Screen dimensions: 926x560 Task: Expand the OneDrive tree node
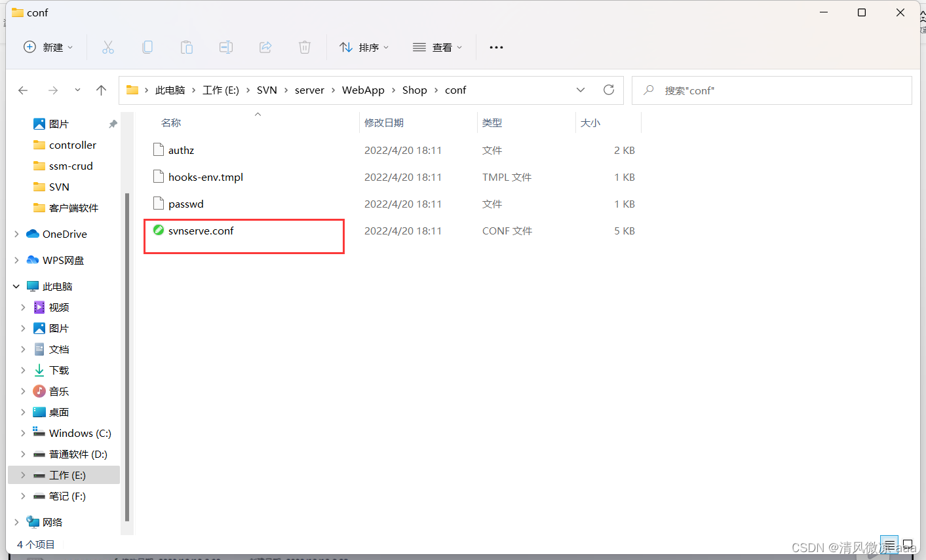[x=16, y=234]
